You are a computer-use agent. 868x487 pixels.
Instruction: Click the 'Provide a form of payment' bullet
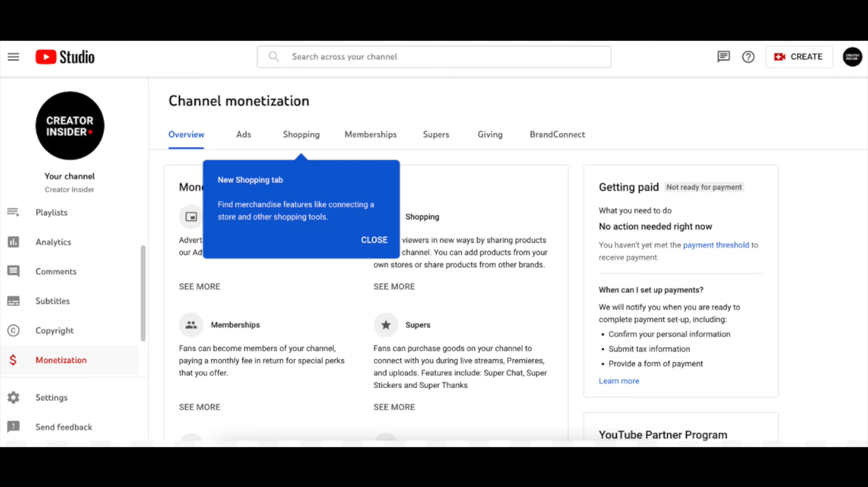656,364
